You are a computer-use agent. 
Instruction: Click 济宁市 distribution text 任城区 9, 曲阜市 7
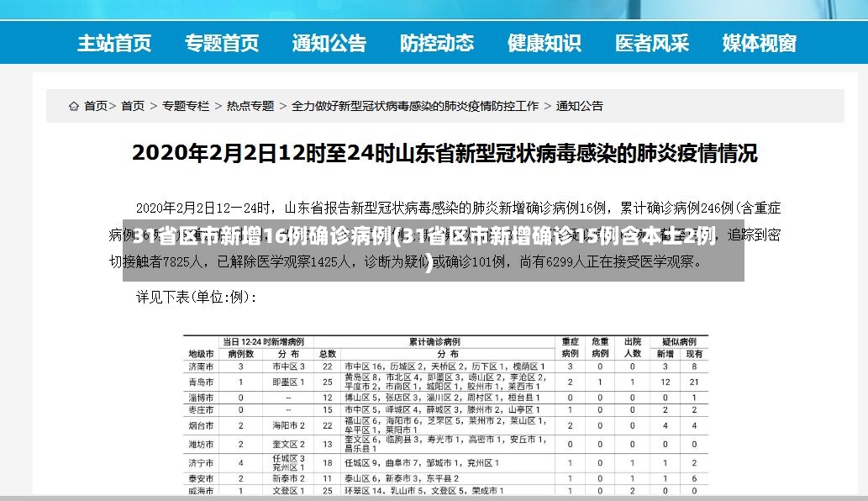422,463
